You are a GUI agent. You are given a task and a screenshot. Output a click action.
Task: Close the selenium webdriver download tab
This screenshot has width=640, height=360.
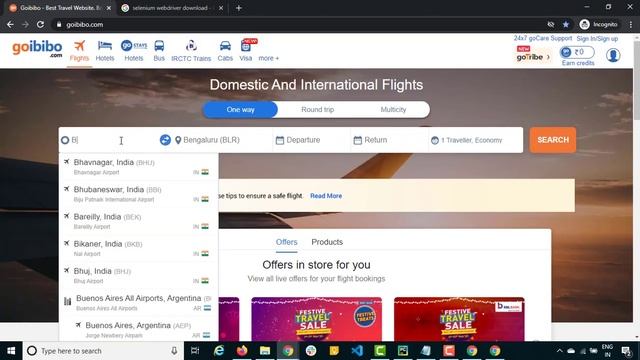point(221,8)
